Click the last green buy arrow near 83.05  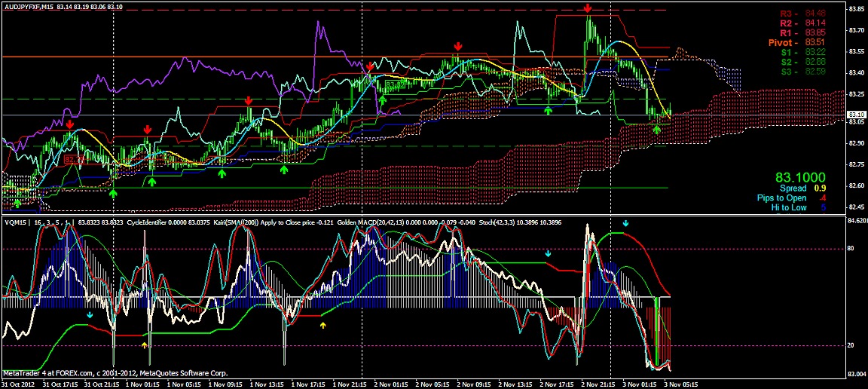[656, 130]
